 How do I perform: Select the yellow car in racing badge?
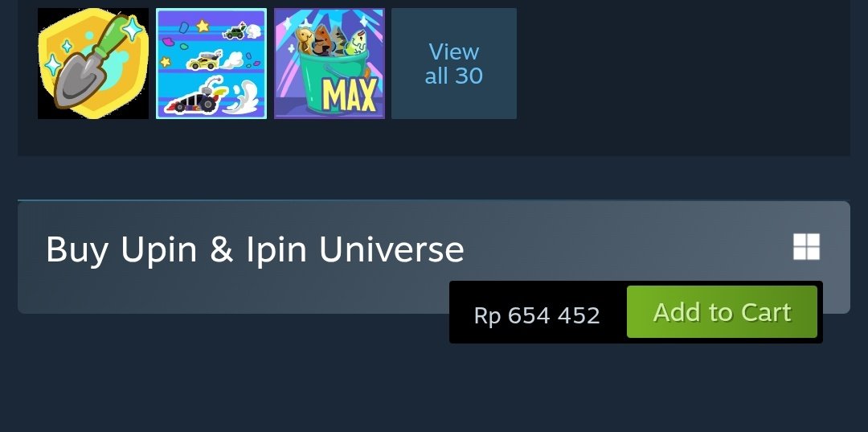tap(203, 61)
